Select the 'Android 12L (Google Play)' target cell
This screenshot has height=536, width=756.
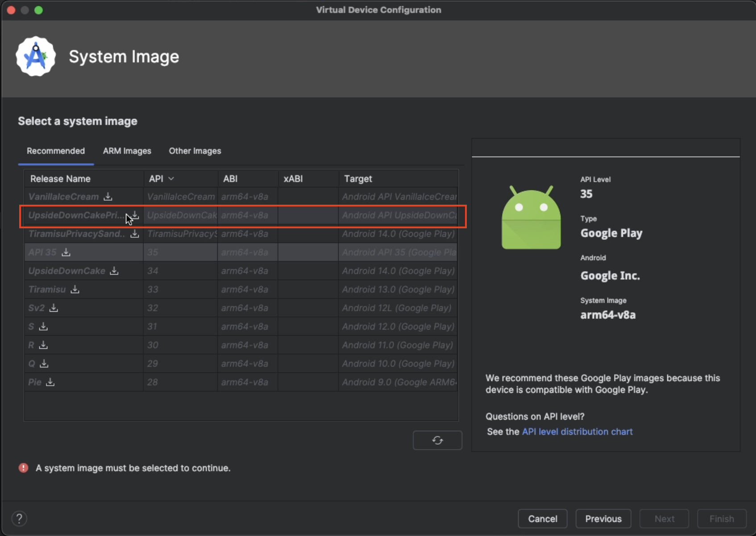[x=398, y=308]
